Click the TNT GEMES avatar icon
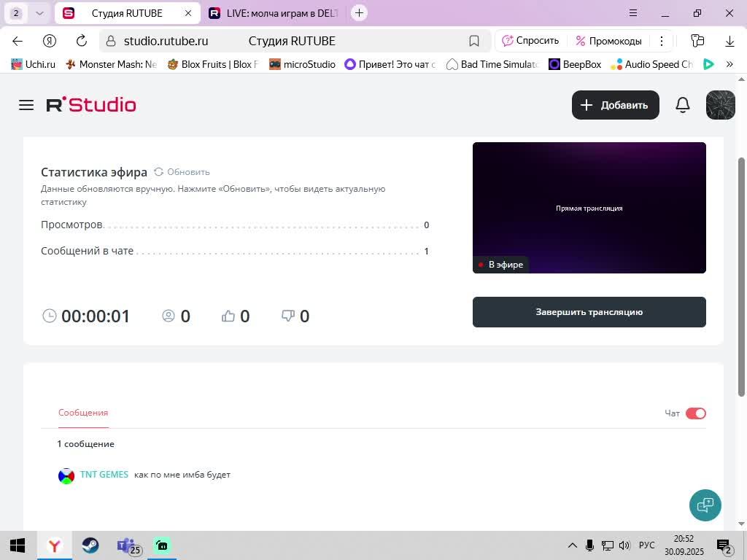 [66, 475]
